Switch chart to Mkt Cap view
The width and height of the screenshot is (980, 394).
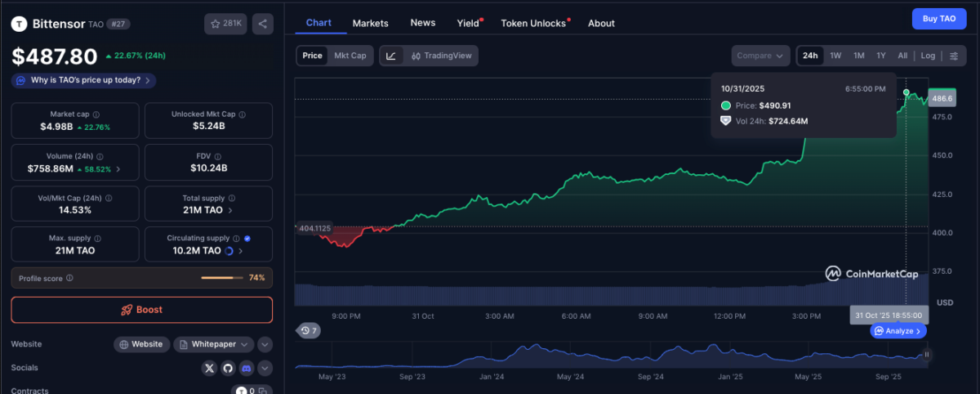tap(351, 56)
